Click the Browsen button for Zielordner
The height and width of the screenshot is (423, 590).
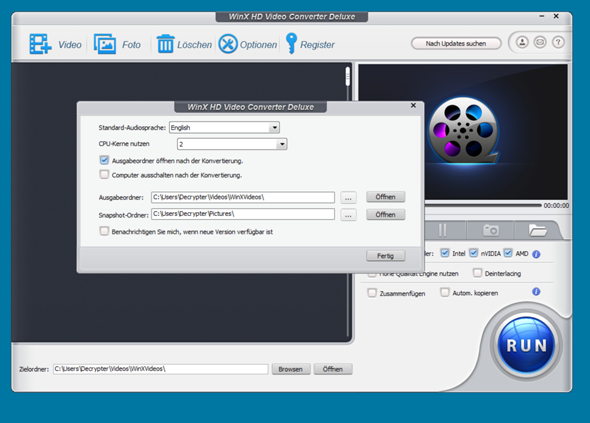(x=291, y=369)
